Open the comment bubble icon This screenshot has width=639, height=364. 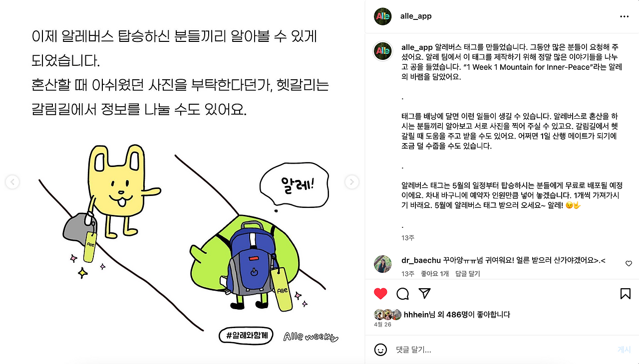coord(403,294)
